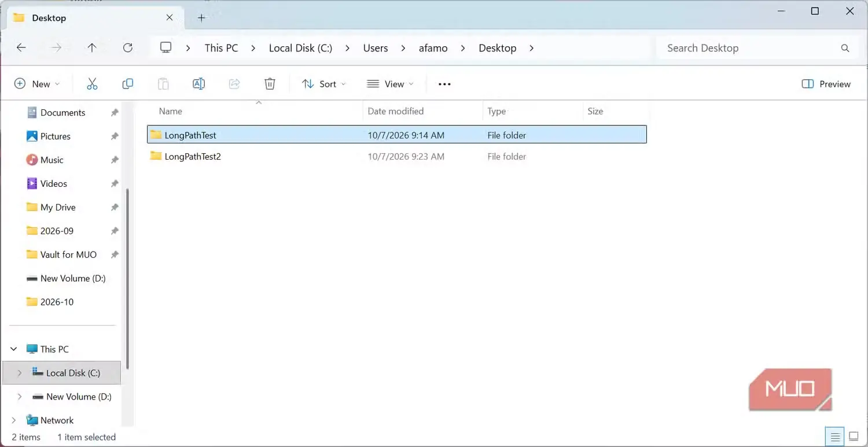
Task: Click the Rename icon in toolbar
Action: pos(198,84)
